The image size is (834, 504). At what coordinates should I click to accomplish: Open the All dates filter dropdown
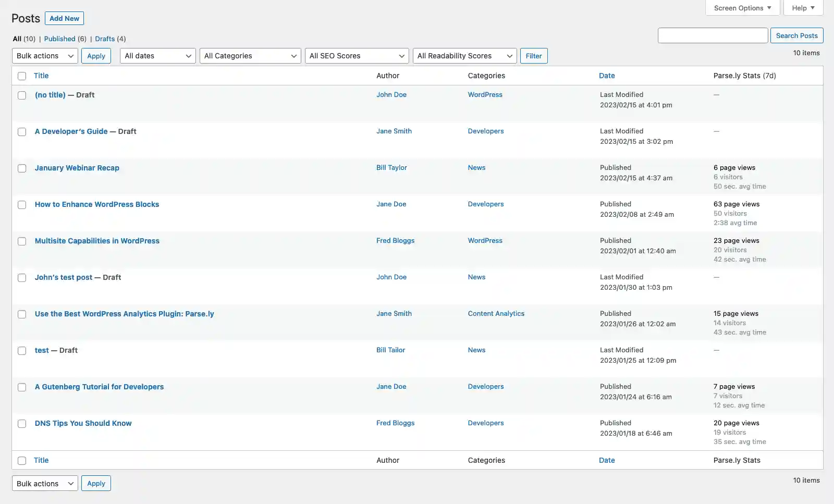tap(157, 56)
